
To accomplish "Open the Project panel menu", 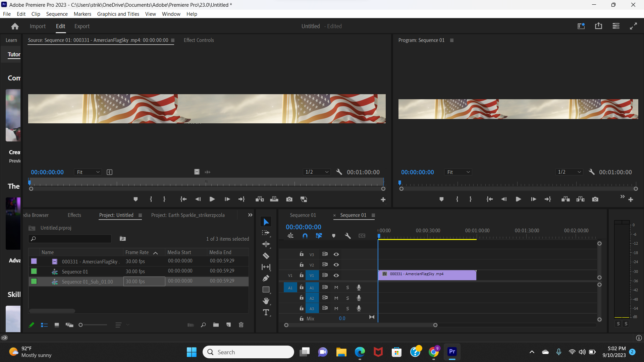I will point(140,216).
